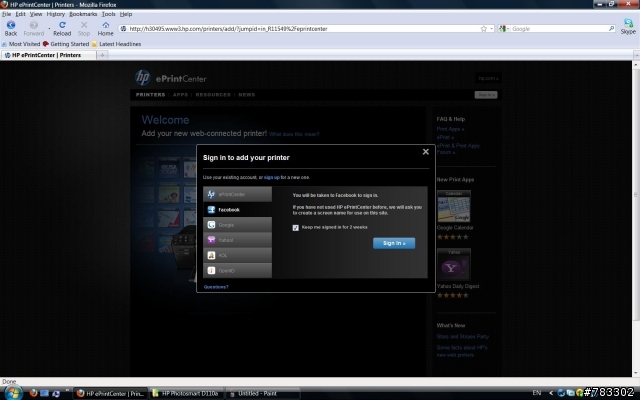
Task: Open the Bookmarks menu
Action: point(83,14)
